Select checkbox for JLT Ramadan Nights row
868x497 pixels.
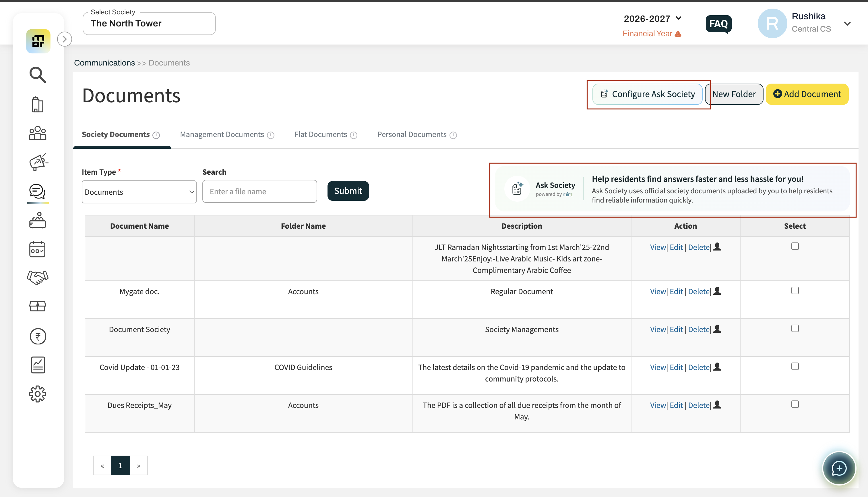[x=795, y=246]
